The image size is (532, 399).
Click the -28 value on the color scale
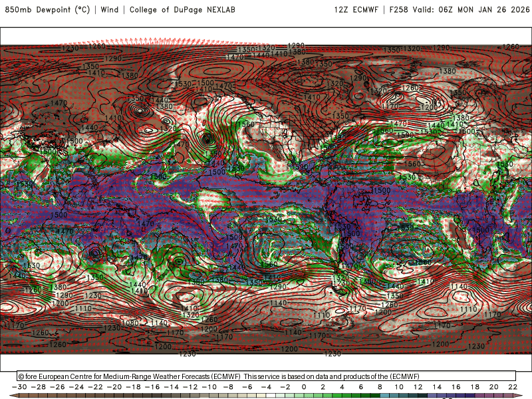click(39, 387)
